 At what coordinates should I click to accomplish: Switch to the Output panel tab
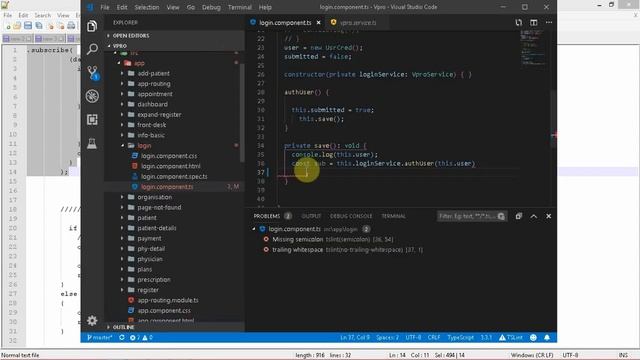coord(311,216)
